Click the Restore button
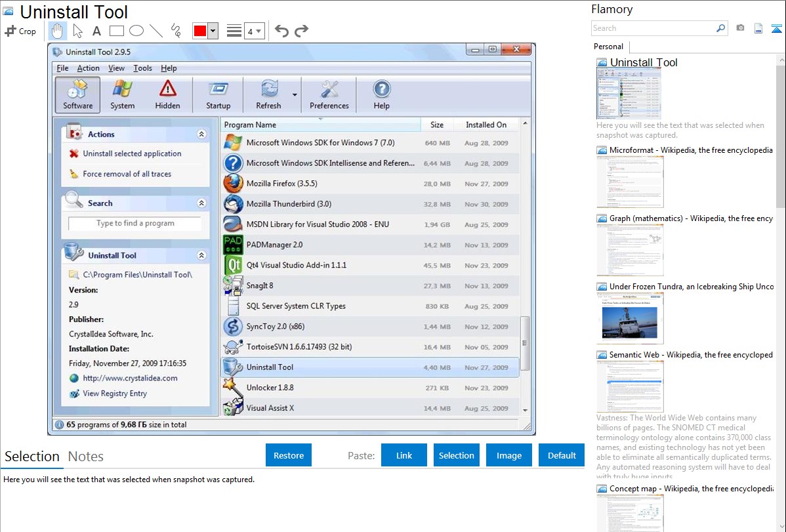The height and width of the screenshot is (532, 786). tap(289, 455)
